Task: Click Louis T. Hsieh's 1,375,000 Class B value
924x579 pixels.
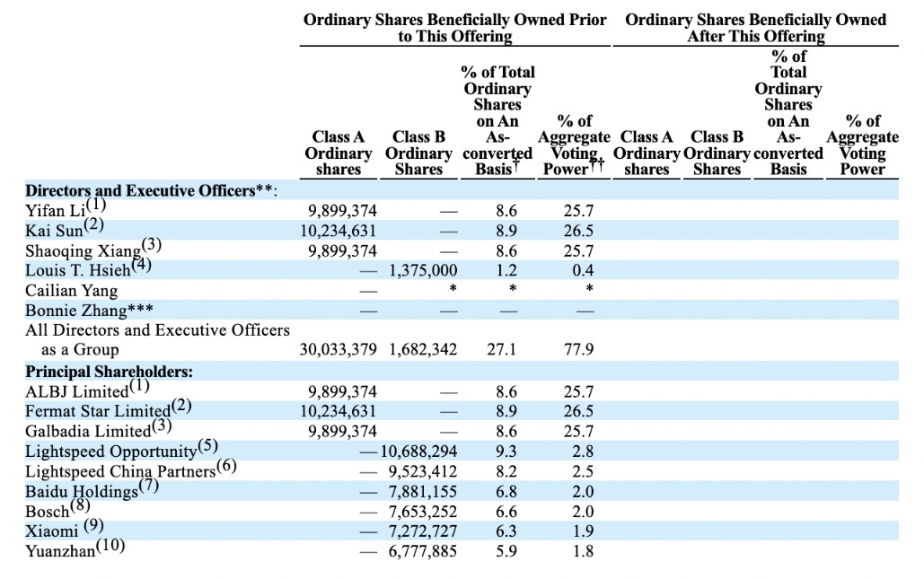Action: click(x=423, y=270)
